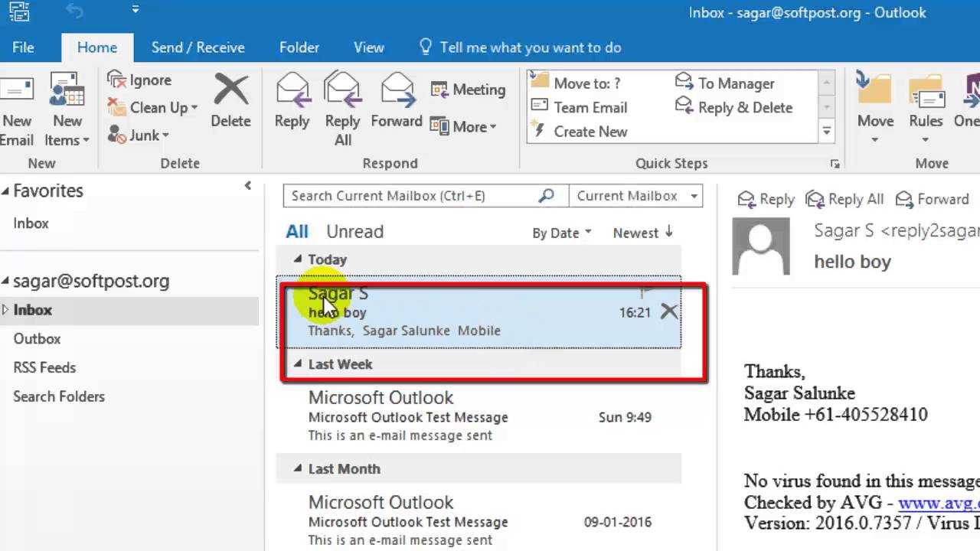Switch to the View tab
Viewport: 980px width, 551px height.
(368, 47)
